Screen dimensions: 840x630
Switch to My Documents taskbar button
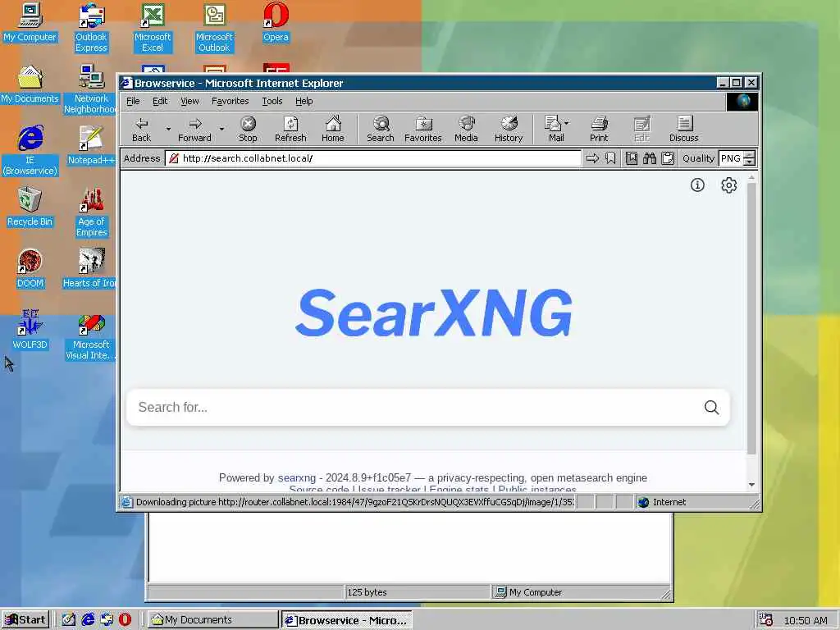pyautogui.click(x=212, y=620)
